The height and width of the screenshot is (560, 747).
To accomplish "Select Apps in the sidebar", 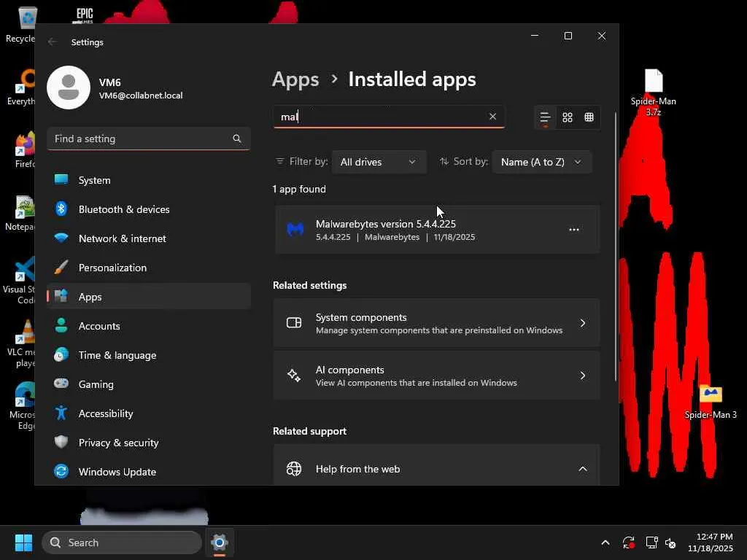I will click(149, 297).
